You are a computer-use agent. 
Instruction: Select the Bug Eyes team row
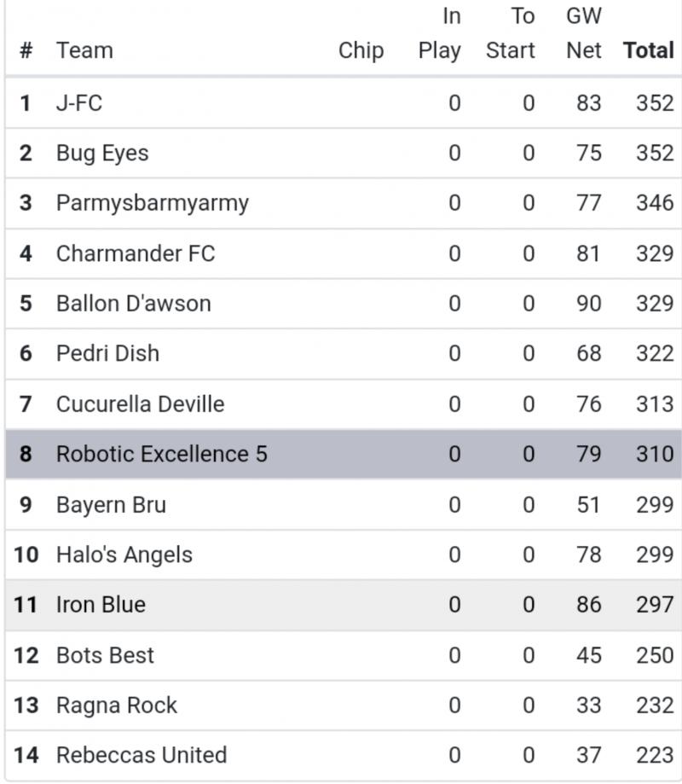pyautogui.click(x=102, y=154)
